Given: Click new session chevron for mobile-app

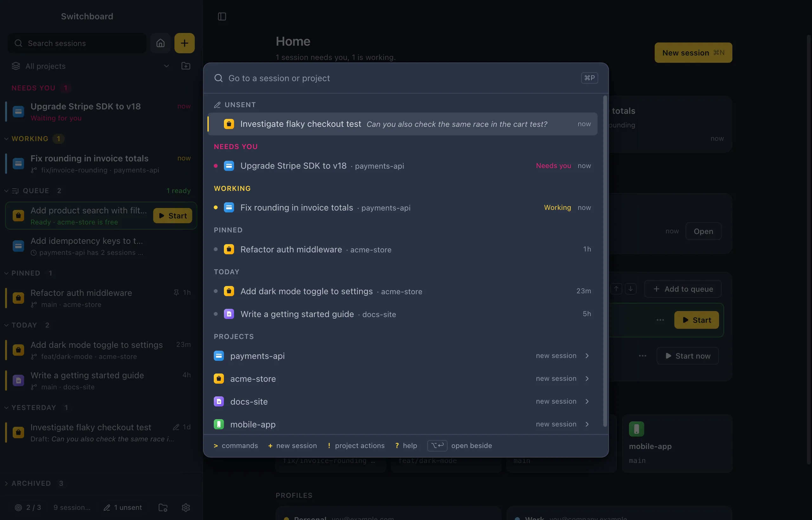Looking at the screenshot, I should [x=587, y=424].
